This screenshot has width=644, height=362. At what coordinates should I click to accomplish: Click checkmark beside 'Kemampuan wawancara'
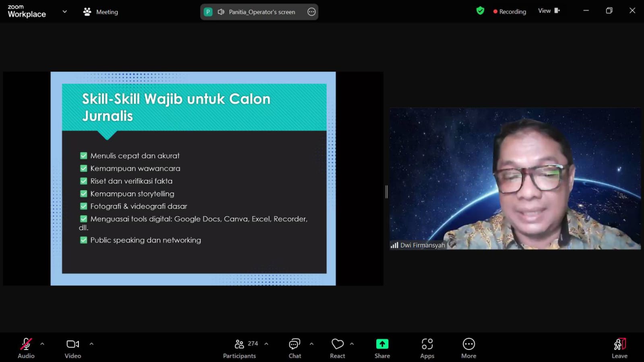pos(84,169)
